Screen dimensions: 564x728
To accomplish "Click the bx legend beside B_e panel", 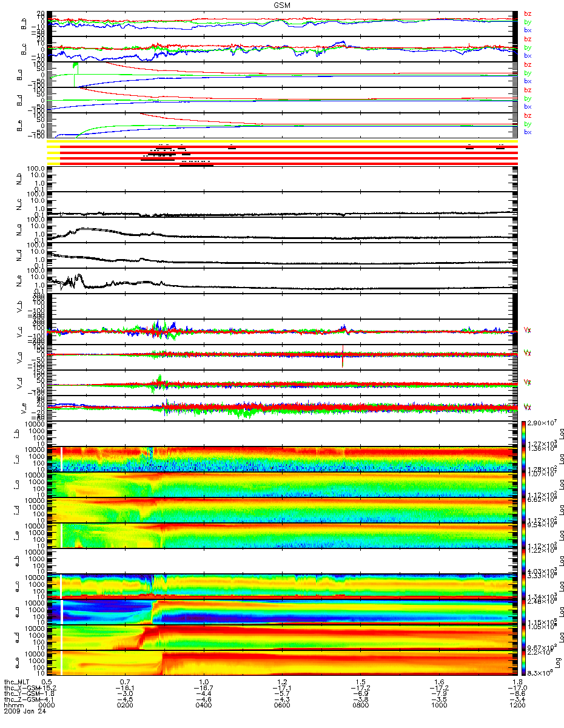I will (528, 132).
